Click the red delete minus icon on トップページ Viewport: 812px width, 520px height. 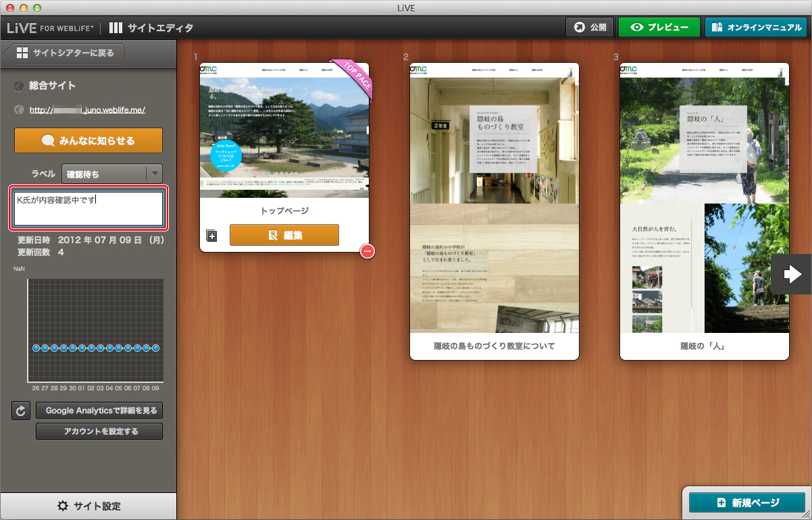coord(367,251)
